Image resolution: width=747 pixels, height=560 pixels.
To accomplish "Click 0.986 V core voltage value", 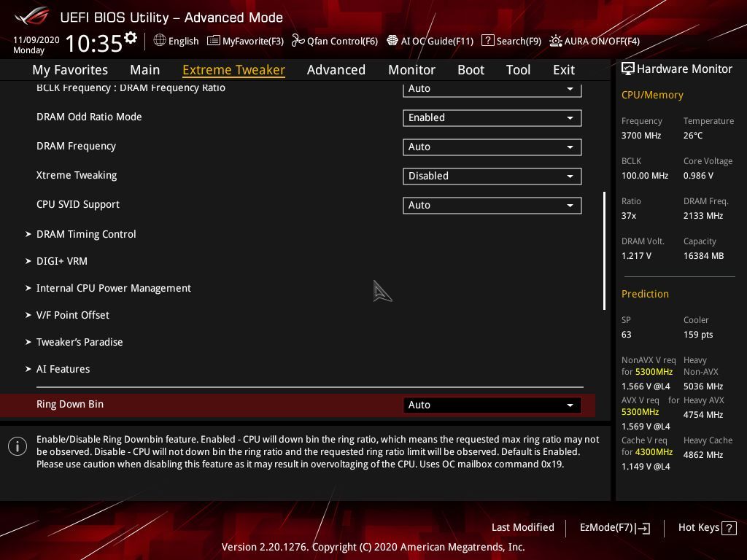I will (x=698, y=176).
